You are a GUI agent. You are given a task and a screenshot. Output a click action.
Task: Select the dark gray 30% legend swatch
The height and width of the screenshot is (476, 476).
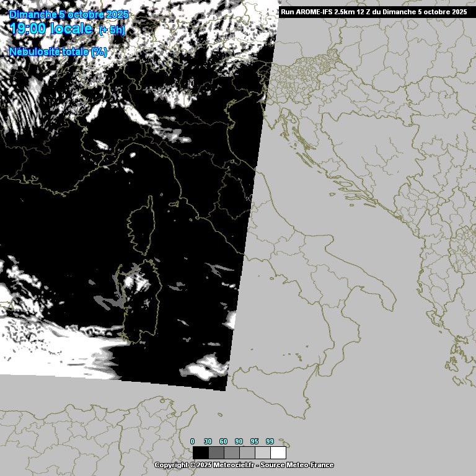pyautogui.click(x=216, y=452)
